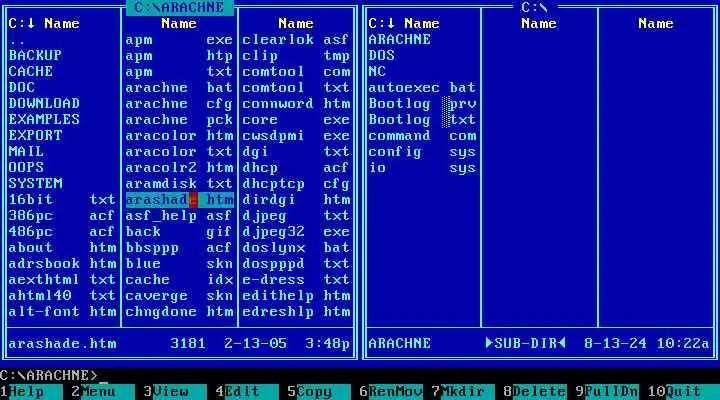Select the arachne bat file
Viewport: 720px width, 400px height.
[180, 88]
